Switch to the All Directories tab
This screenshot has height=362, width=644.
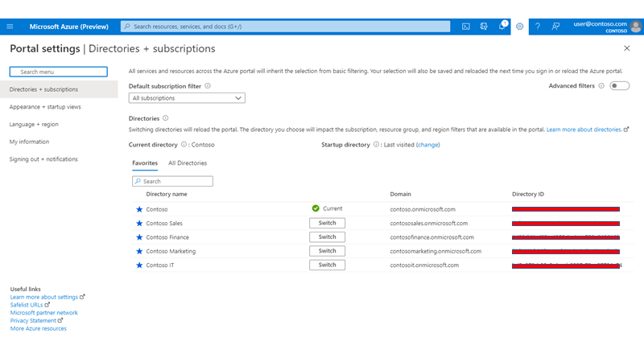(187, 163)
